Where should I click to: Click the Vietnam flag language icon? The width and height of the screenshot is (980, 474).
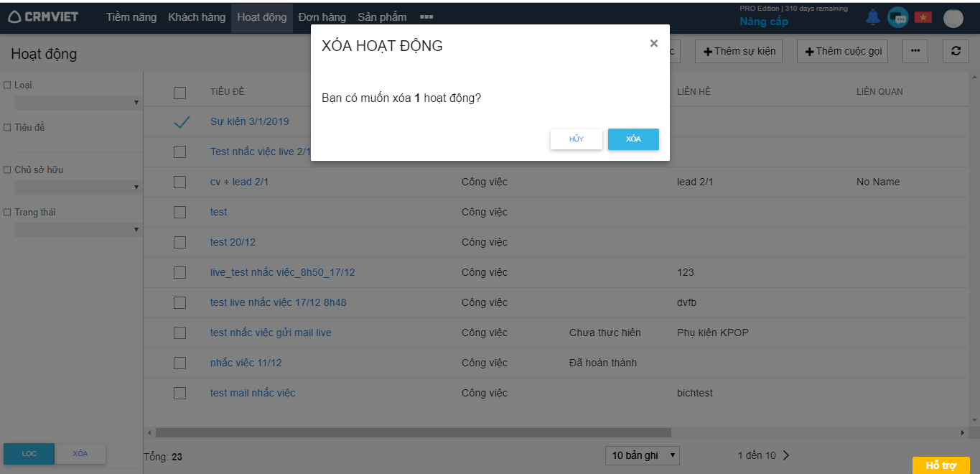(923, 17)
